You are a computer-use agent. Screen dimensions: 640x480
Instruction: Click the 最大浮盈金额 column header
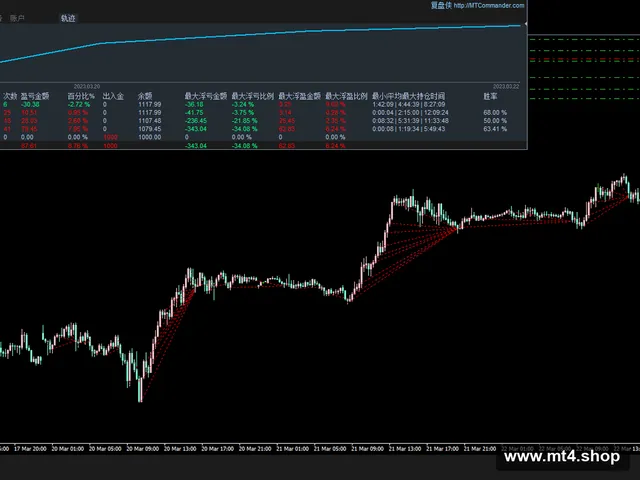pyautogui.click(x=300, y=96)
